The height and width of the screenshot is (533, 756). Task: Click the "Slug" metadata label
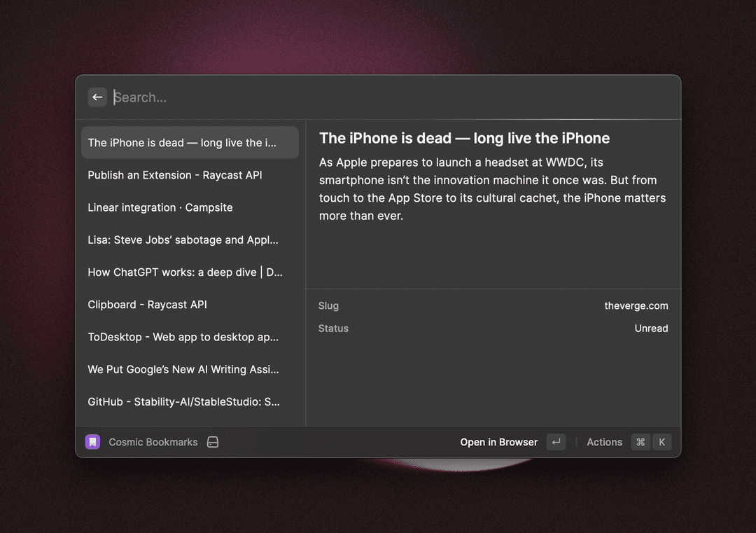tap(328, 306)
